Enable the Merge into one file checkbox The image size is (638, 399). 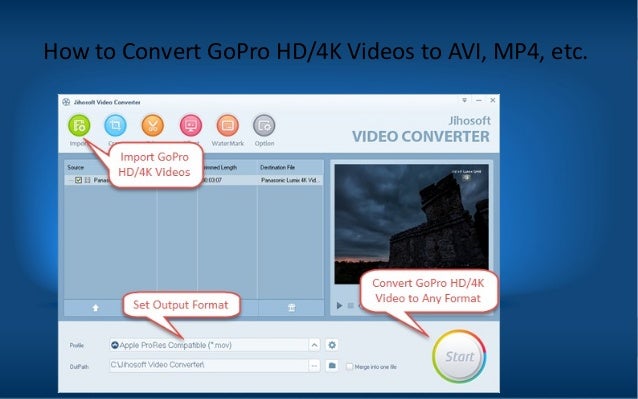[x=349, y=366]
